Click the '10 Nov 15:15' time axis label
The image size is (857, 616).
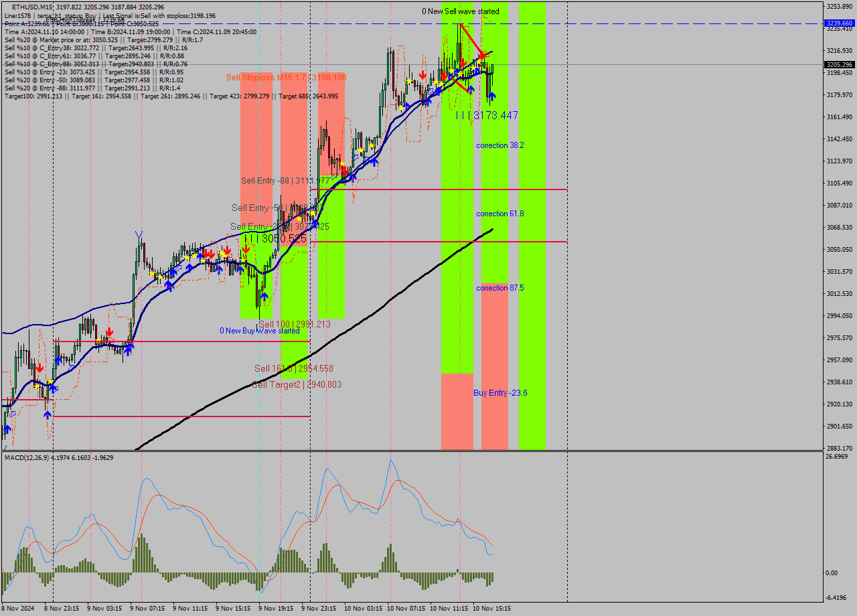(492, 609)
